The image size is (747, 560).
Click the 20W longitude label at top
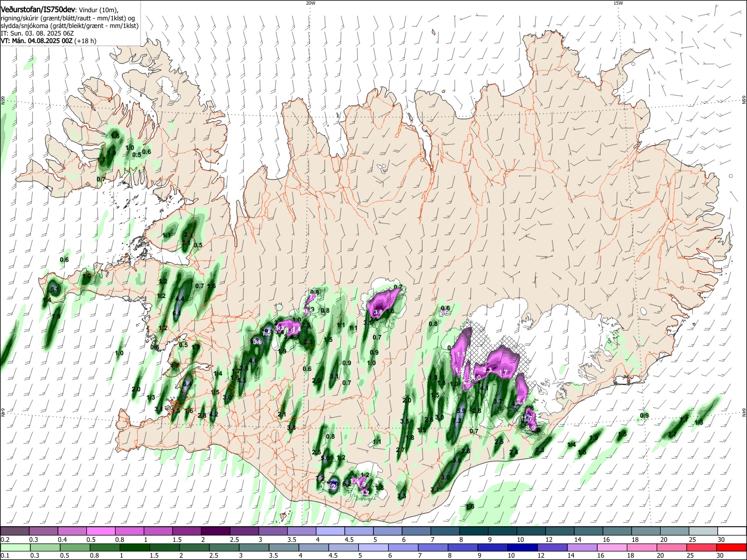pos(310,3)
